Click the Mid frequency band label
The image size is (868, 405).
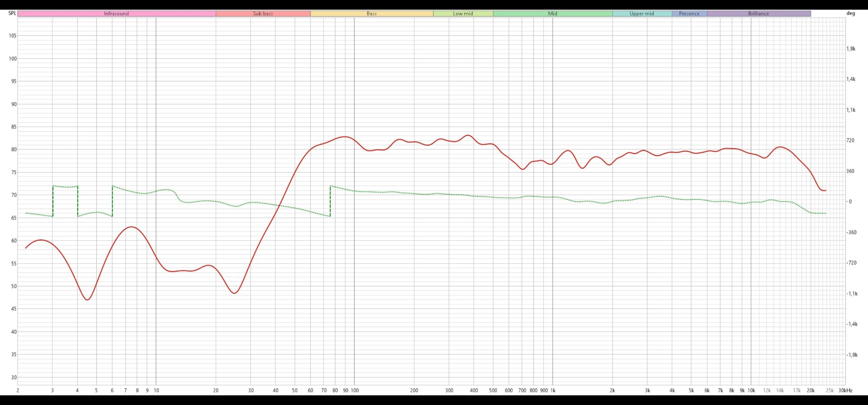tap(552, 14)
